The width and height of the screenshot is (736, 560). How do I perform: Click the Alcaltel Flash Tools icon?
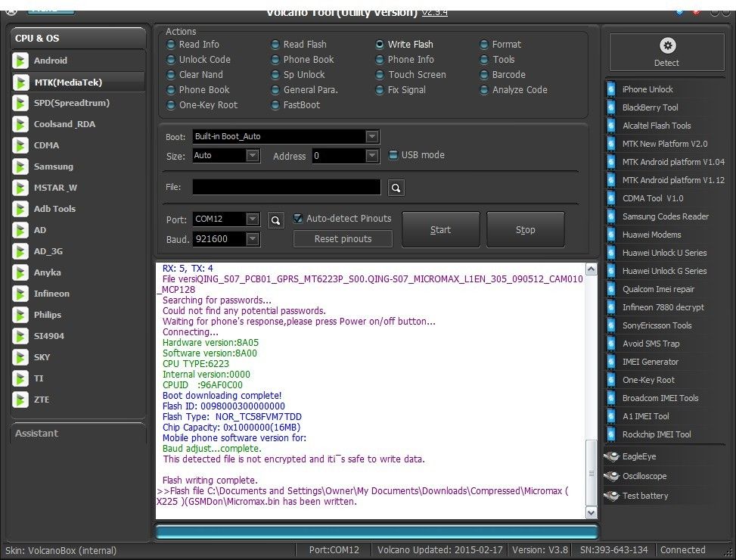[x=611, y=126]
